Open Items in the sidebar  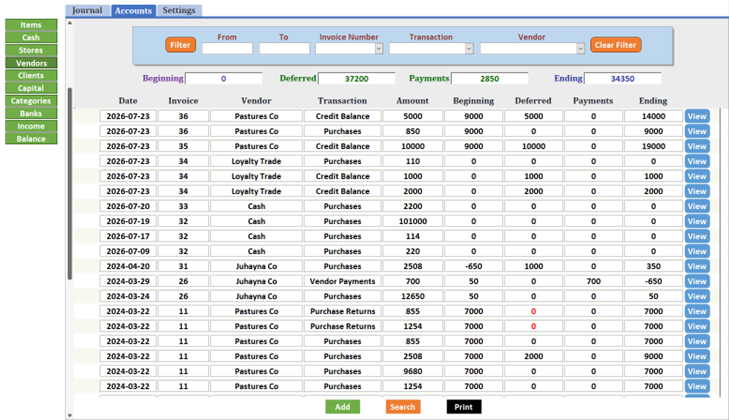(x=31, y=25)
